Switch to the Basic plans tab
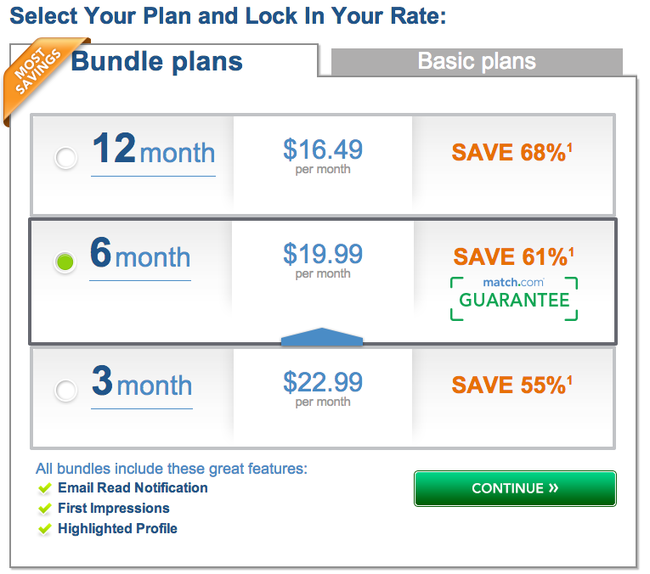 pos(477,61)
